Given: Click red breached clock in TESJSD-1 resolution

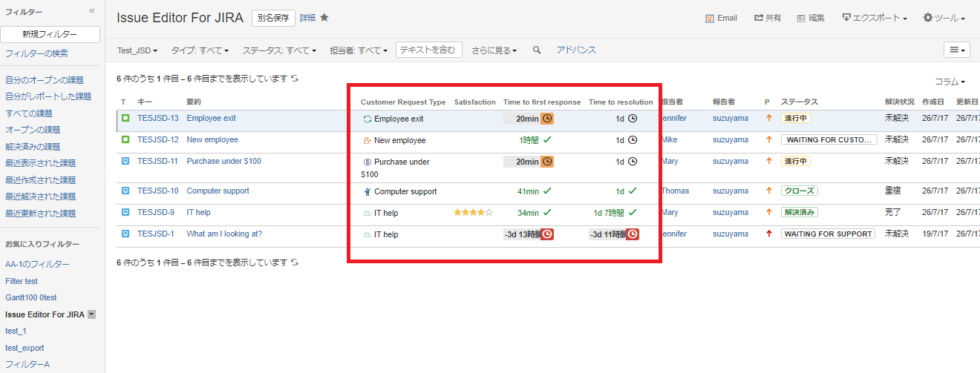Looking at the screenshot, I should pos(633,234).
